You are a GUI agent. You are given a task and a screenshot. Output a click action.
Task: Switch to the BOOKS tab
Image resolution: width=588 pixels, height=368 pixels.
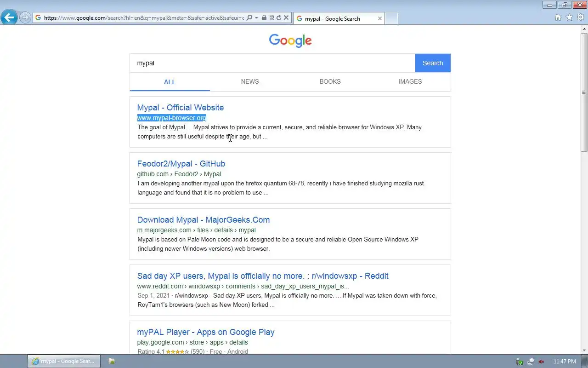coord(330,81)
